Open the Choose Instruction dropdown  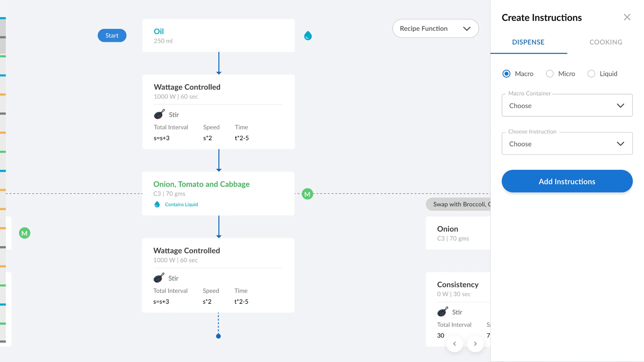567,144
